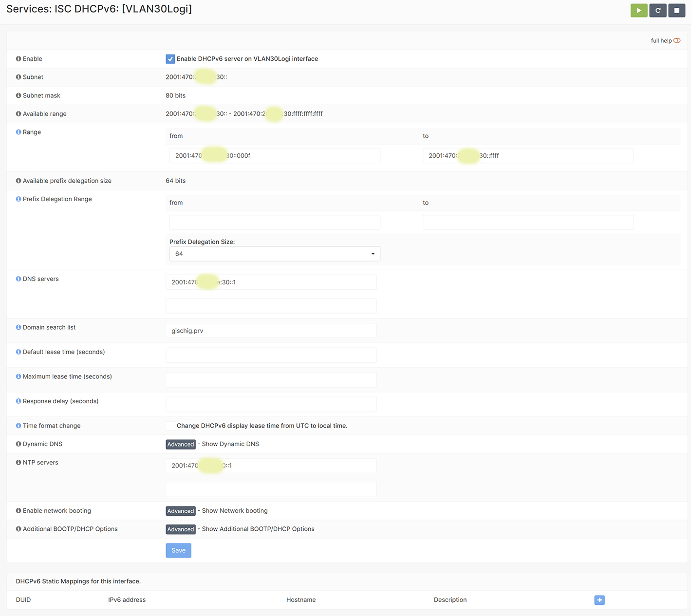Show info icon for NTP servers
This screenshot has height=616, width=691.
coord(19,463)
